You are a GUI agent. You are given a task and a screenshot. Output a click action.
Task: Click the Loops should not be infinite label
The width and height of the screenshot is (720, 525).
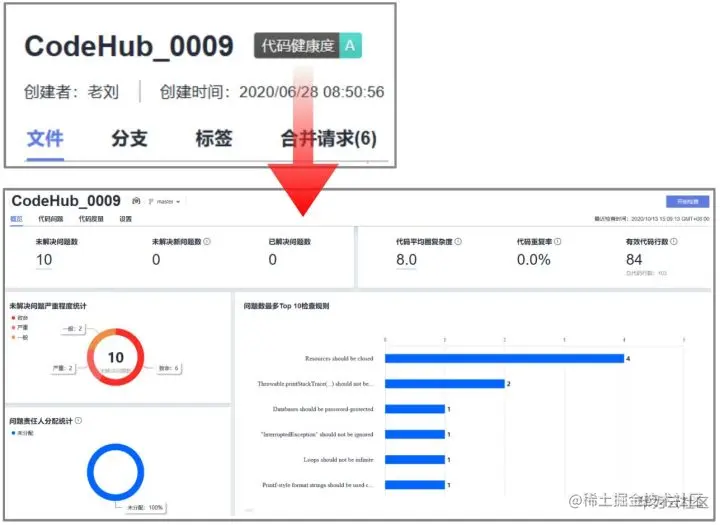coord(338,460)
